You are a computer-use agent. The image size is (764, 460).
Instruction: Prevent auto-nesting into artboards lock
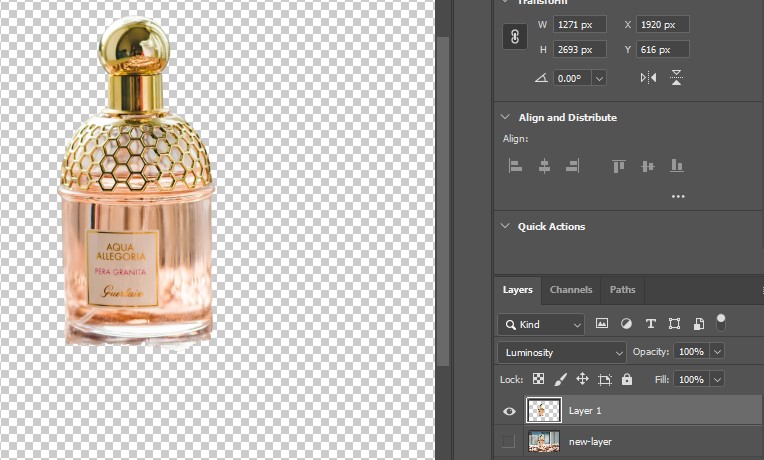605,379
